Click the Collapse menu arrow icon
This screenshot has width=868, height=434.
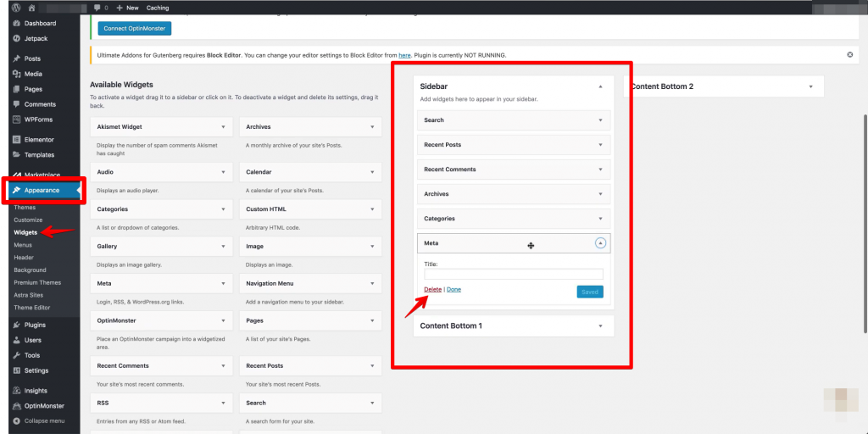17,420
